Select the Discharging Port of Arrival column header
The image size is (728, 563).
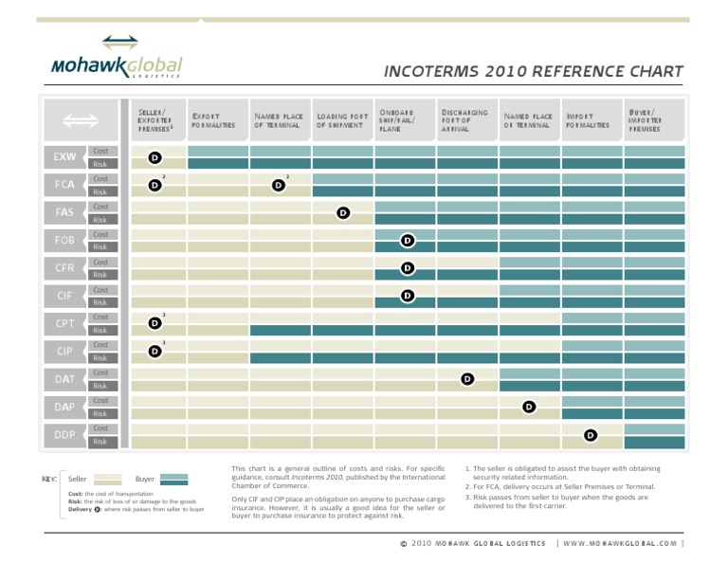tap(467, 120)
